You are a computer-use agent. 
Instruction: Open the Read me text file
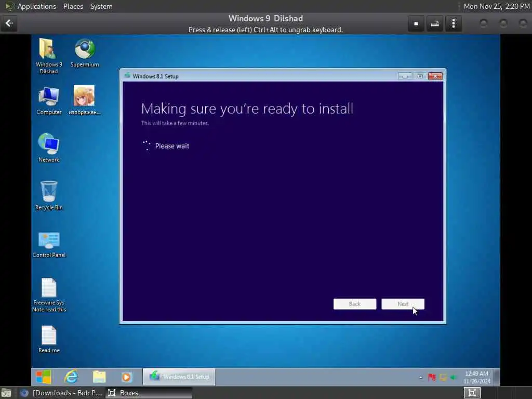click(x=49, y=339)
